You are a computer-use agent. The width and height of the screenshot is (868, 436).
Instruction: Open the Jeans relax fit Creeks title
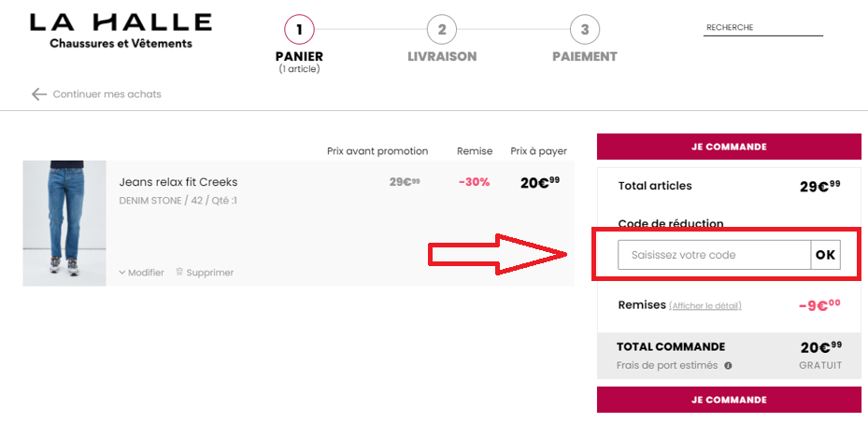(178, 182)
